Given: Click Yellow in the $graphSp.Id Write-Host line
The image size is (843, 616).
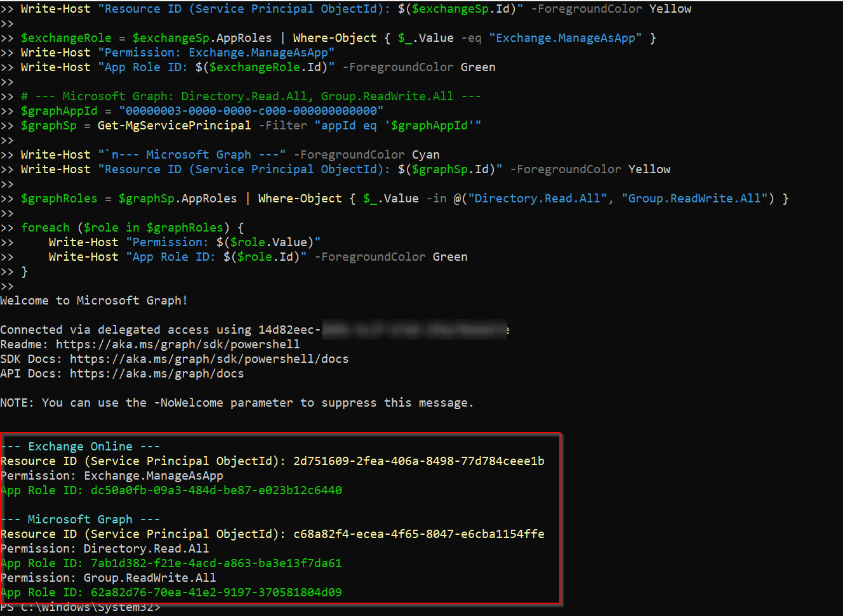Looking at the screenshot, I should point(649,169).
